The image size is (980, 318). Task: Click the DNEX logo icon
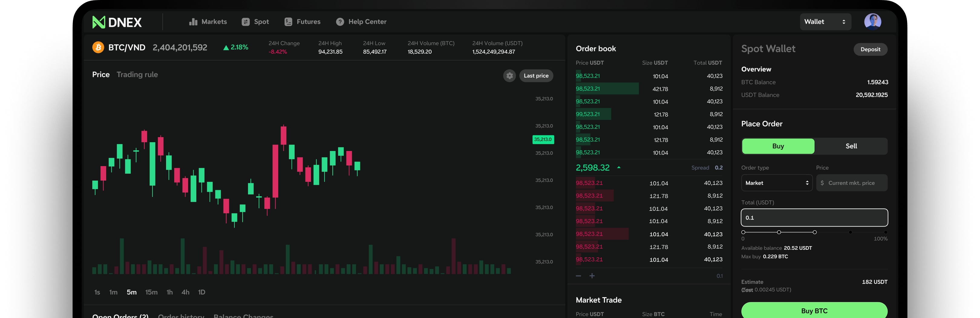pos(99,22)
